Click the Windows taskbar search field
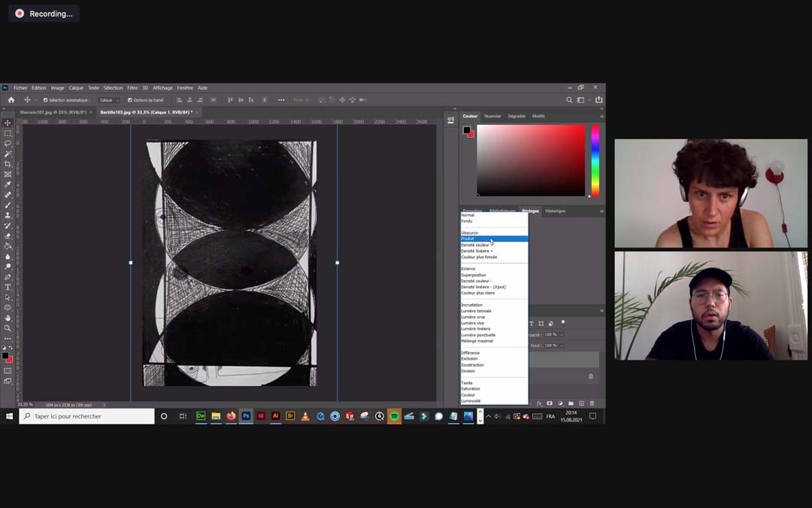Viewport: 812px width, 508px height. click(x=87, y=416)
